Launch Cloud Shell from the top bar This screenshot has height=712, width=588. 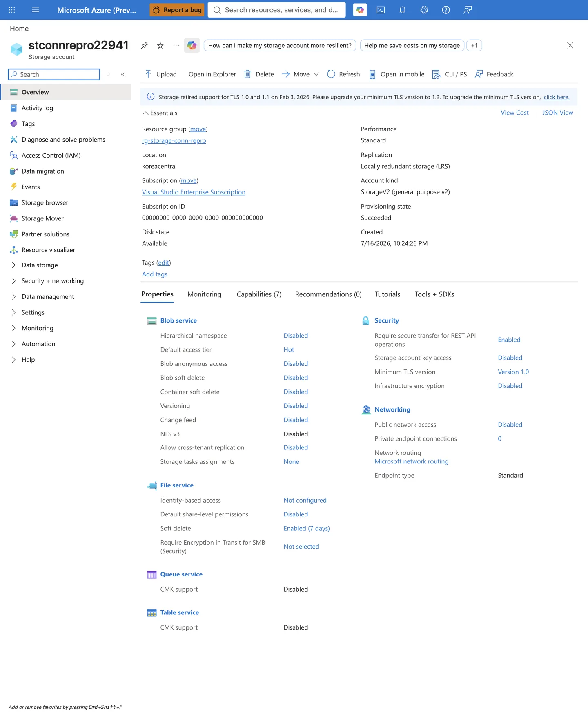point(381,10)
